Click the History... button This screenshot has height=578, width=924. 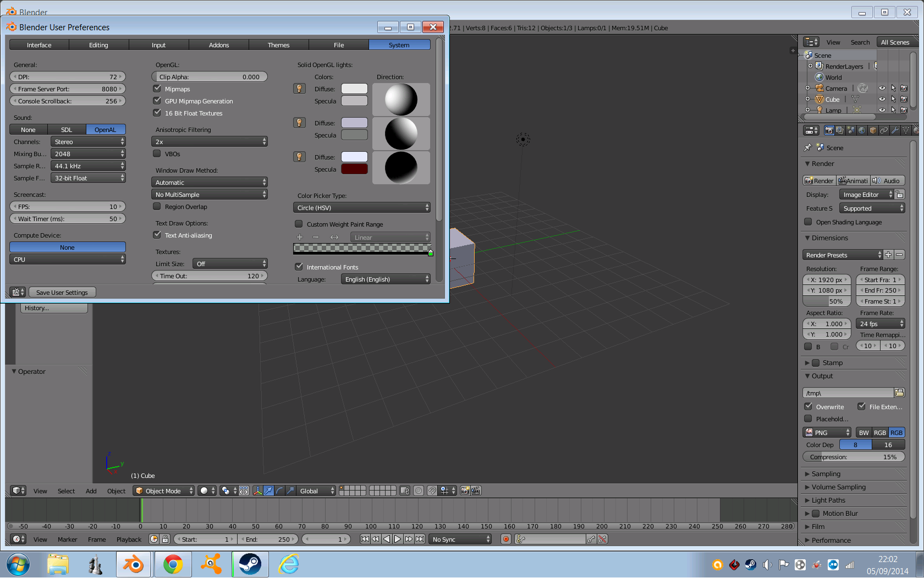[x=54, y=308]
